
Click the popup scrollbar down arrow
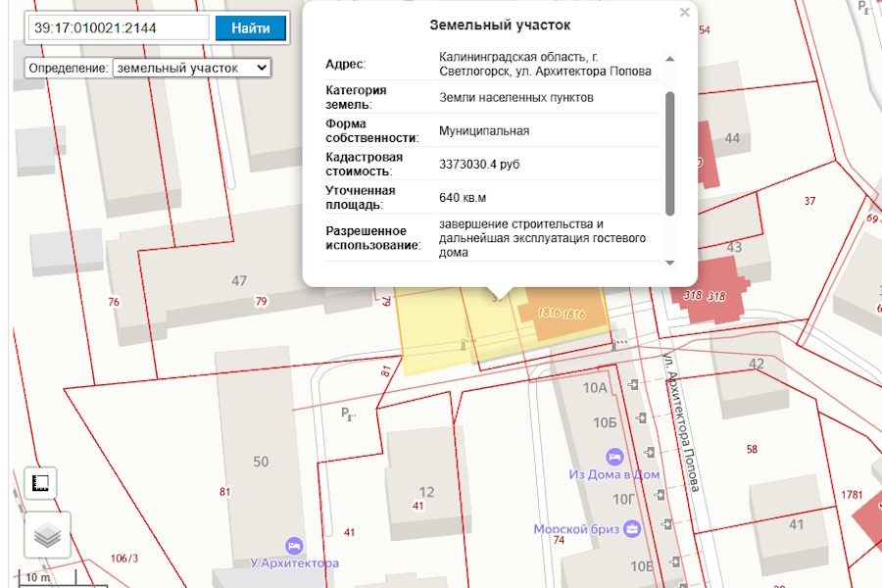(669, 263)
